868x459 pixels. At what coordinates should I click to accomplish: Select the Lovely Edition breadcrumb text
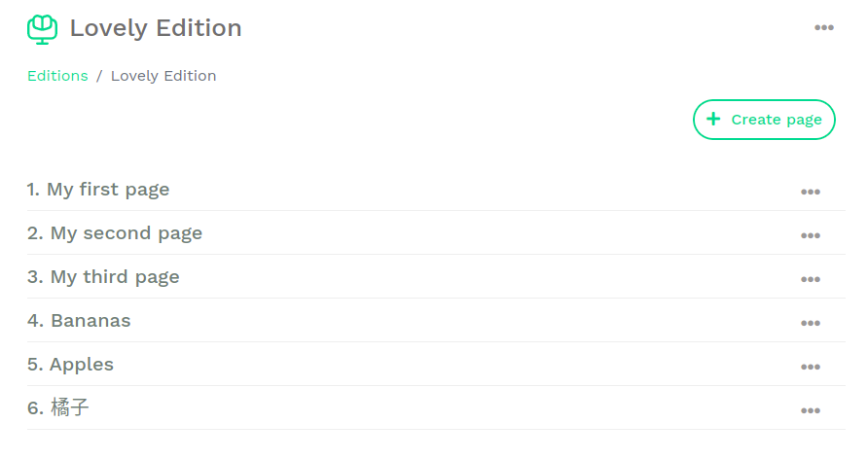(163, 76)
